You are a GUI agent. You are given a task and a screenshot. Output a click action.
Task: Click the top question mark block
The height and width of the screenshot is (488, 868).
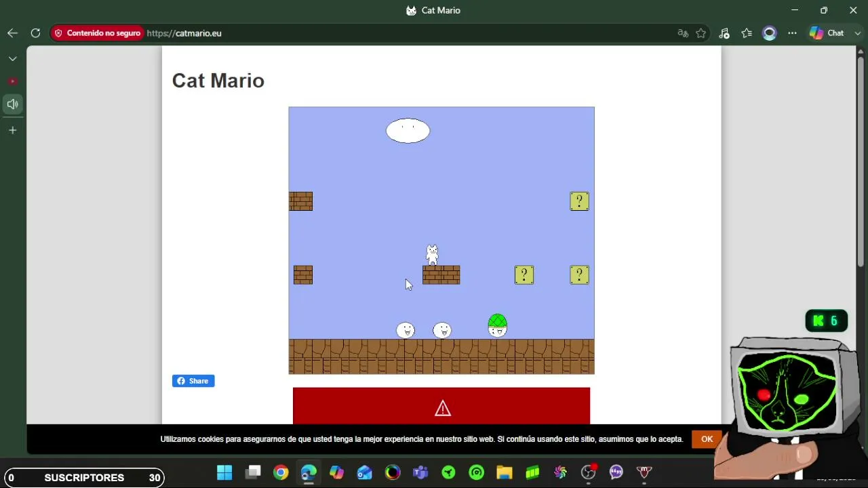click(579, 201)
